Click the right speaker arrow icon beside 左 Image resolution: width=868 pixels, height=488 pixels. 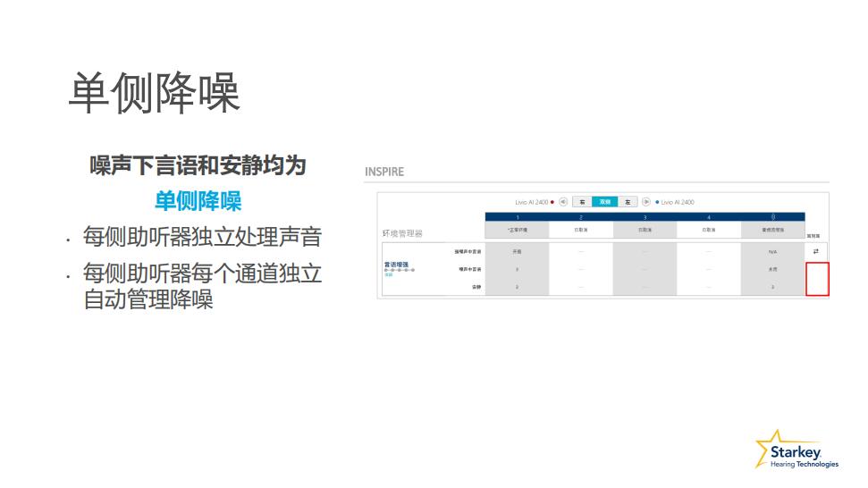[646, 202]
